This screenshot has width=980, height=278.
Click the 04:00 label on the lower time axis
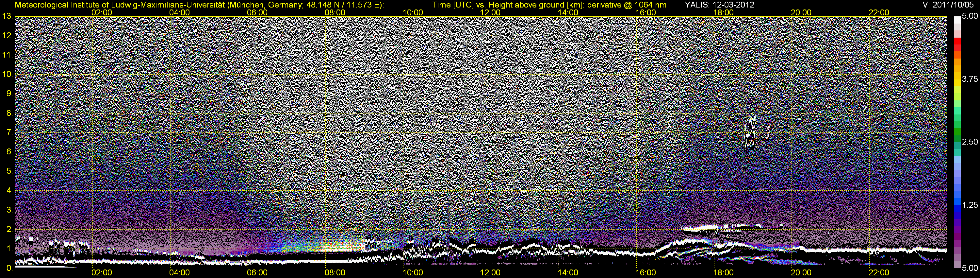pos(179,273)
